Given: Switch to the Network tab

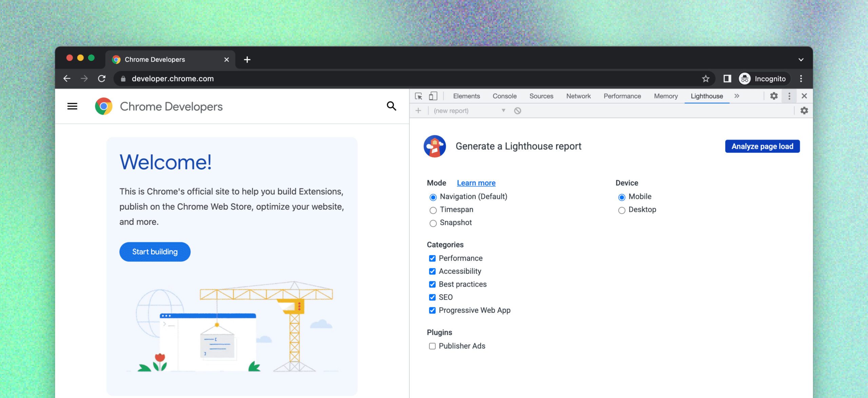Looking at the screenshot, I should coord(578,96).
